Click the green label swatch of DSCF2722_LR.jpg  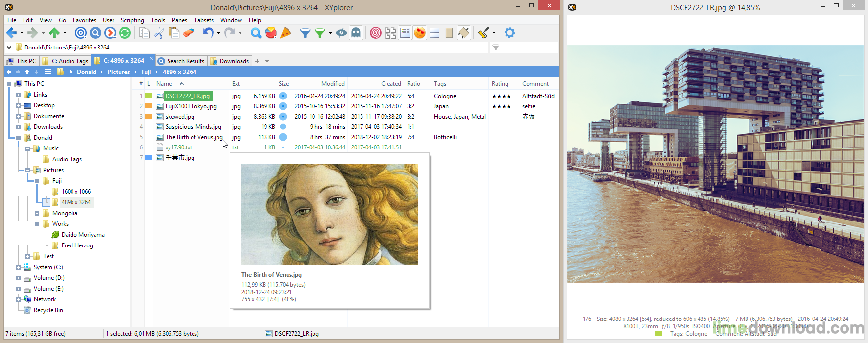coord(149,96)
